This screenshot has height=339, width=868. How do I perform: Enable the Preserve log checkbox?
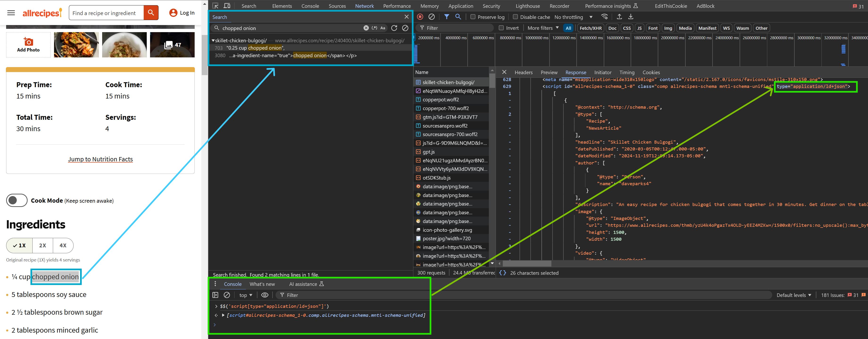473,17
